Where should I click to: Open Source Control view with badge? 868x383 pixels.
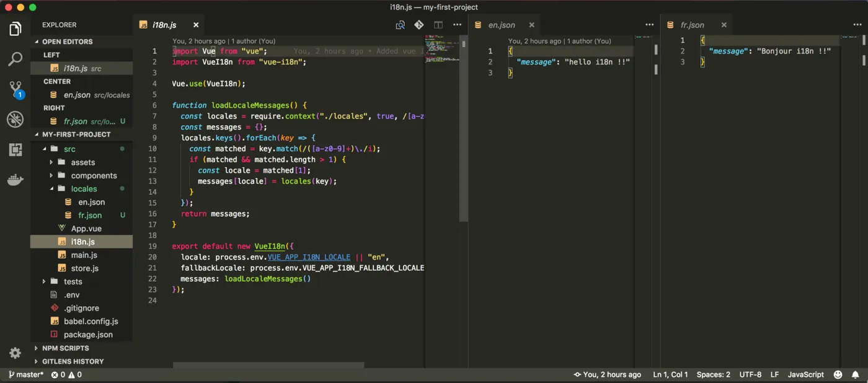point(15,89)
